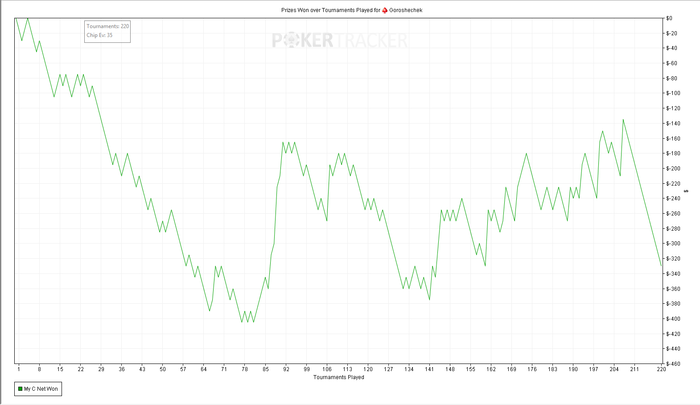The height and width of the screenshot is (405, 700).
Task: Click the x-axis tick label '78'
Action: (245, 369)
